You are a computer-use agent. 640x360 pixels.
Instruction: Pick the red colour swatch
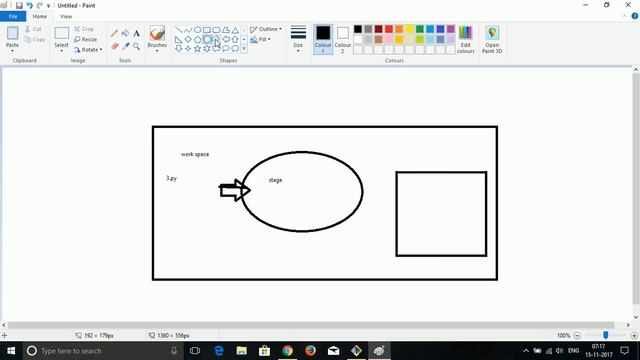point(389,29)
